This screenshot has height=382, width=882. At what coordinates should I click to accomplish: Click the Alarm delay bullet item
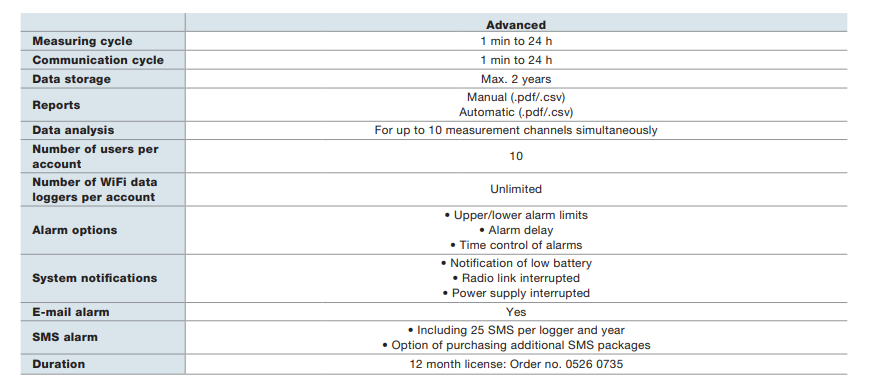(516, 230)
